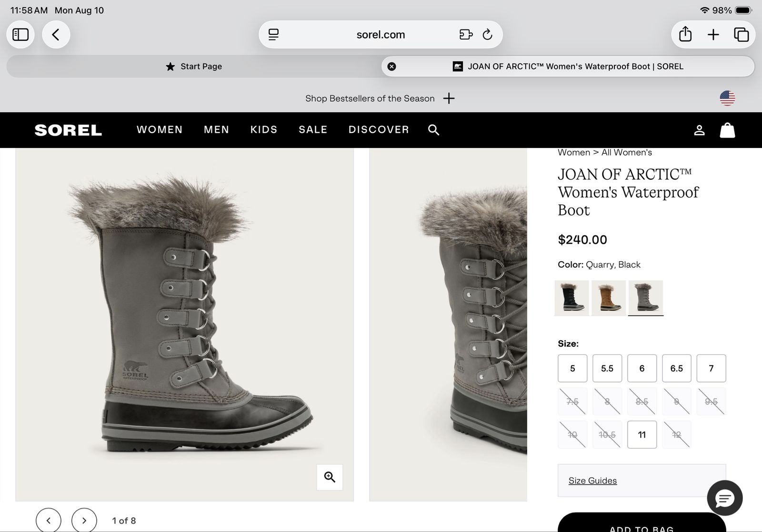The width and height of the screenshot is (762, 532).
Task: Go to the SOREL home logo
Action: point(68,130)
